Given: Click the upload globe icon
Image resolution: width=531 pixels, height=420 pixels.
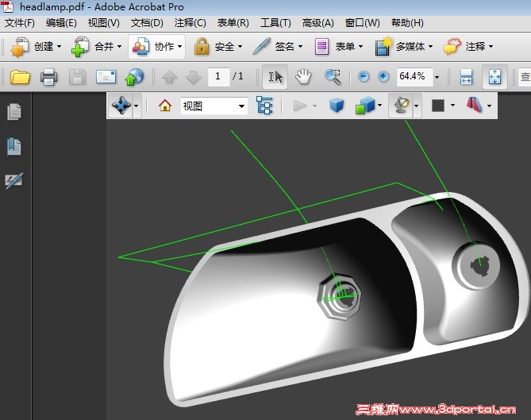Looking at the screenshot, I should tap(134, 77).
